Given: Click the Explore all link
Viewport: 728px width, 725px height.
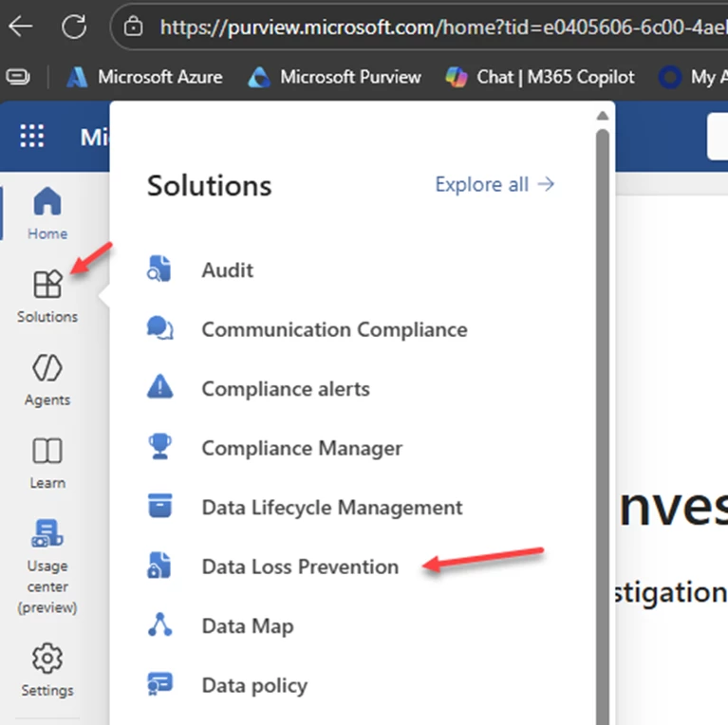Looking at the screenshot, I should pyautogui.click(x=495, y=184).
